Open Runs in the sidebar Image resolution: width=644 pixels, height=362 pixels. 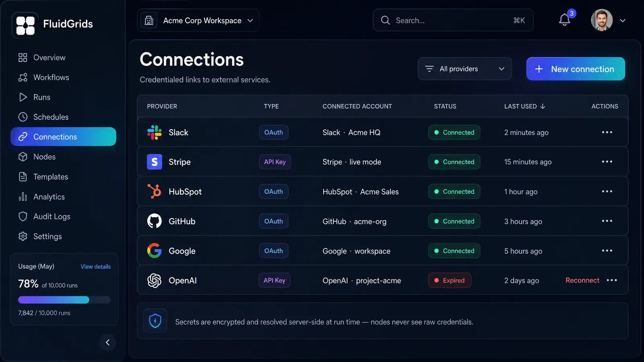tap(63, 97)
